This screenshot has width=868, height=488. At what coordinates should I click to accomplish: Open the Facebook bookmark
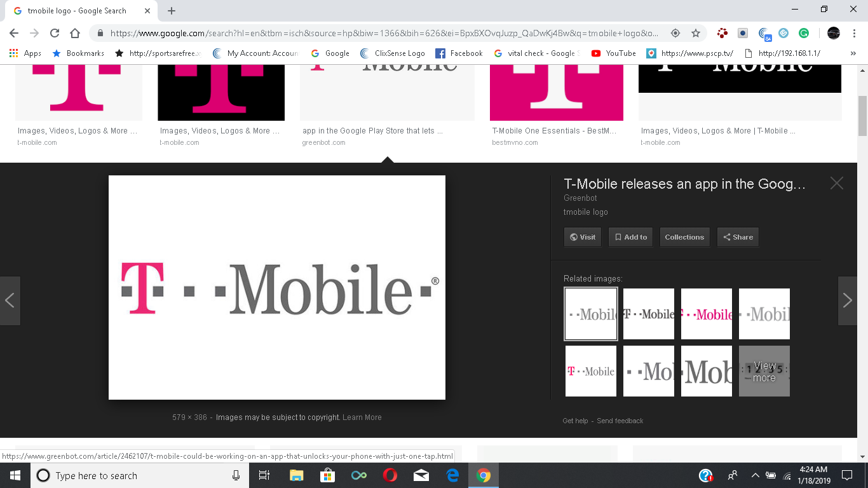pyautogui.click(x=459, y=53)
